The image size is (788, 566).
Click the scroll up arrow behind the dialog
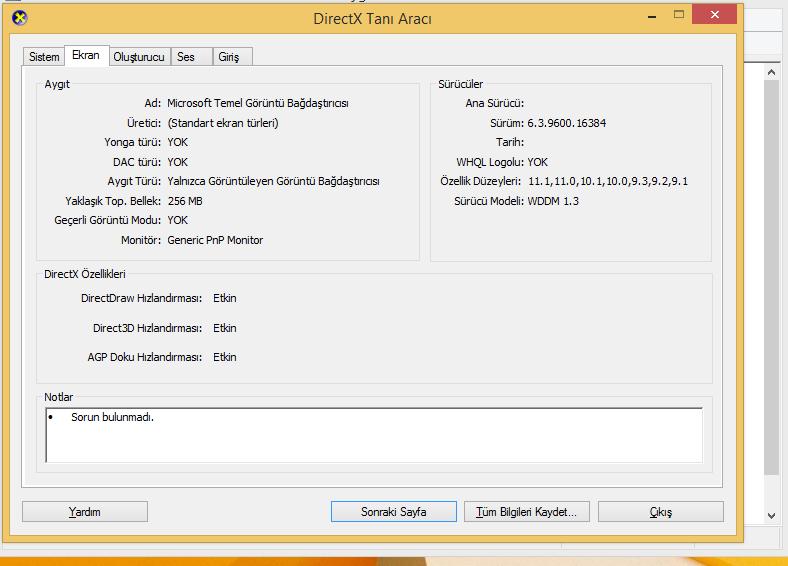[x=771, y=72]
